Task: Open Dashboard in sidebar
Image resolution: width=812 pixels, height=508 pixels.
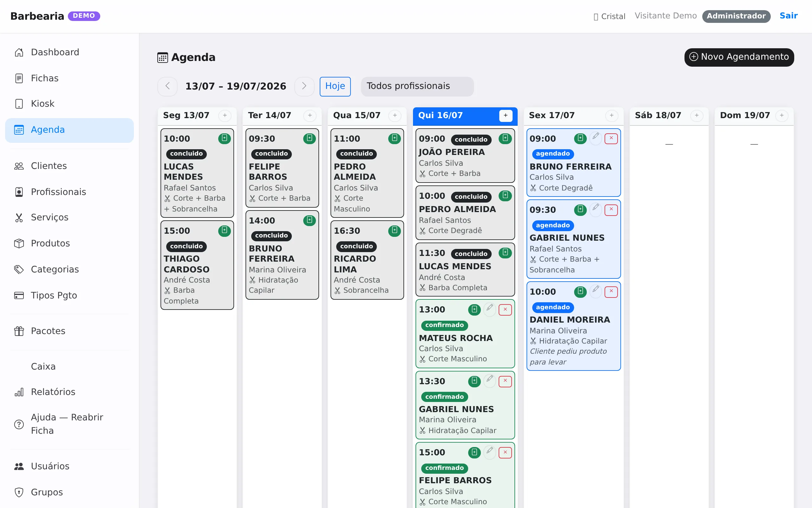Action: tap(69, 52)
